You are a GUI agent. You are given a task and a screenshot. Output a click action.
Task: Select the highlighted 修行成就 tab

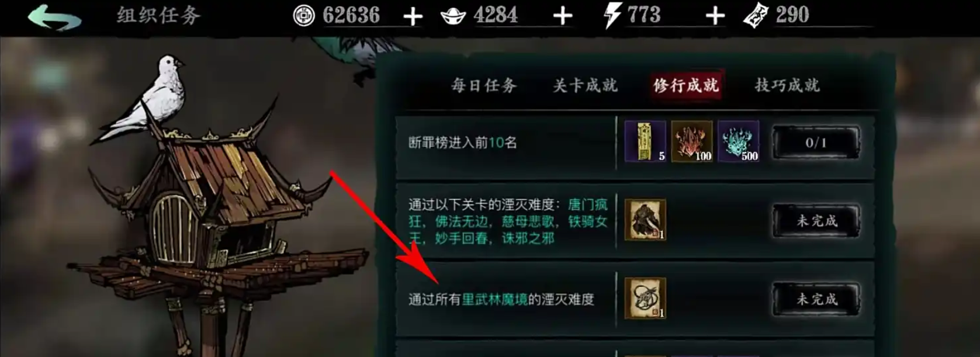[686, 85]
